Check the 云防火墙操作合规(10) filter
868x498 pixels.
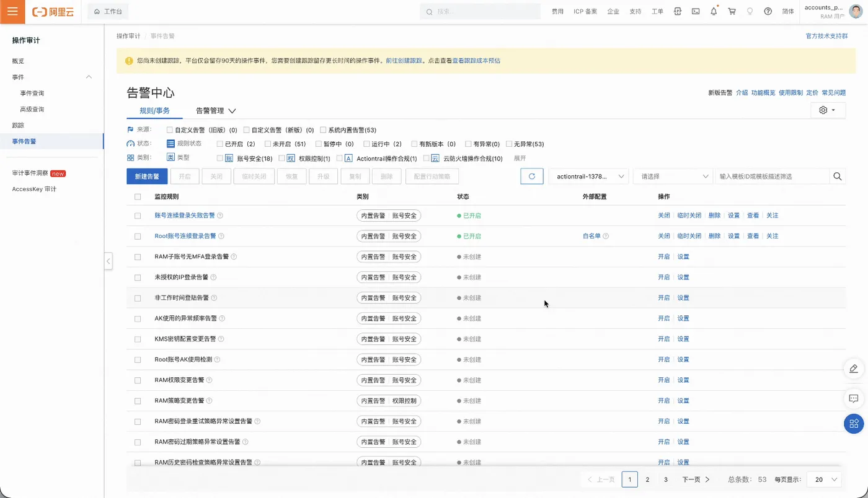[x=426, y=159]
